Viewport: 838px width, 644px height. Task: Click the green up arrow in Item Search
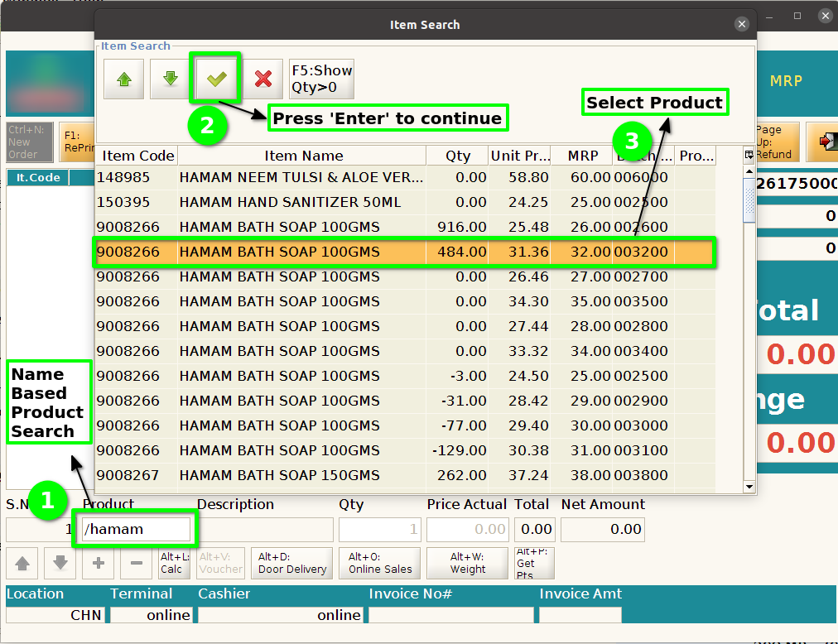(x=124, y=79)
